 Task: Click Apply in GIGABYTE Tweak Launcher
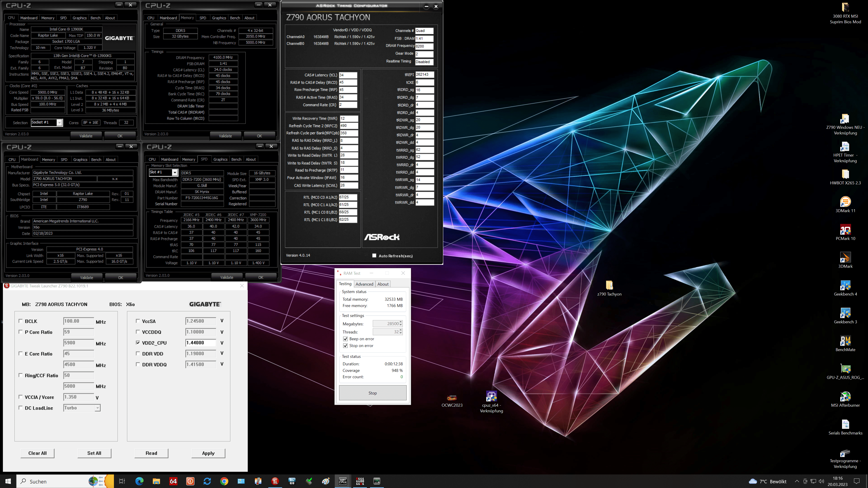tap(208, 453)
